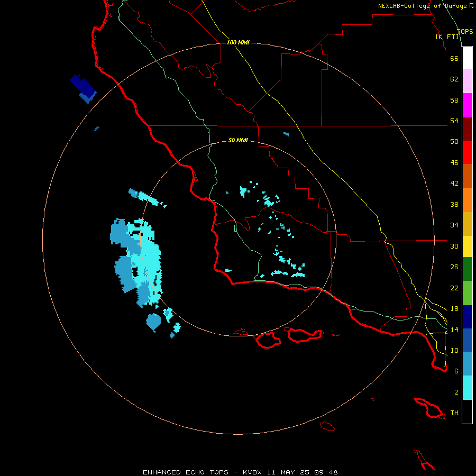The width and height of the screenshot is (476, 476).
Task: Click the light green 18-22 kft legend swatch
Action: (467, 293)
